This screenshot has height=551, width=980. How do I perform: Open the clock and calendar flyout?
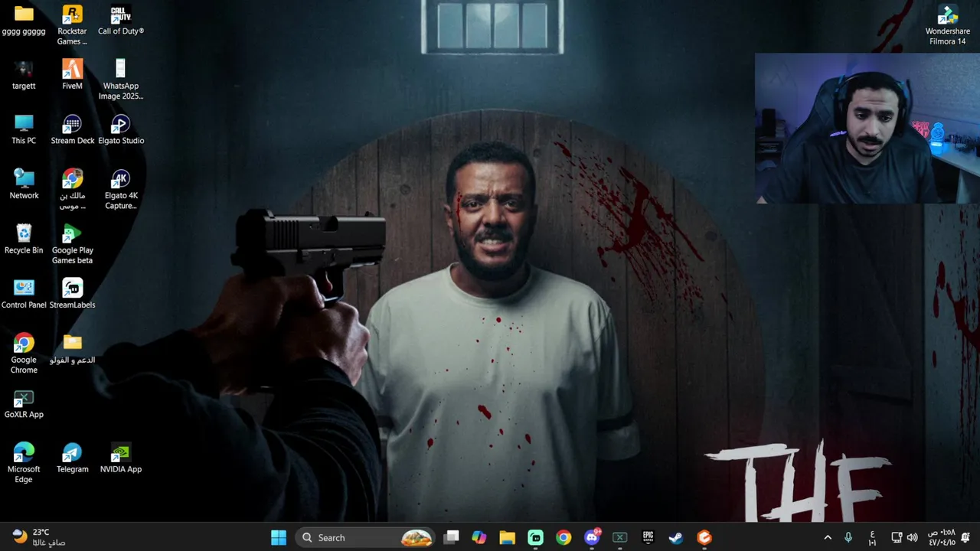point(941,537)
